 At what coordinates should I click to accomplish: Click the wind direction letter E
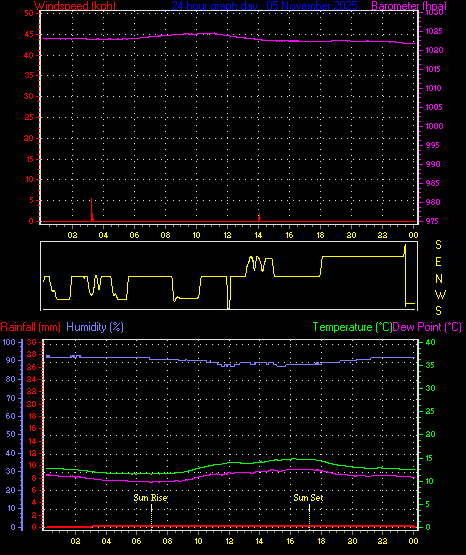point(438,262)
